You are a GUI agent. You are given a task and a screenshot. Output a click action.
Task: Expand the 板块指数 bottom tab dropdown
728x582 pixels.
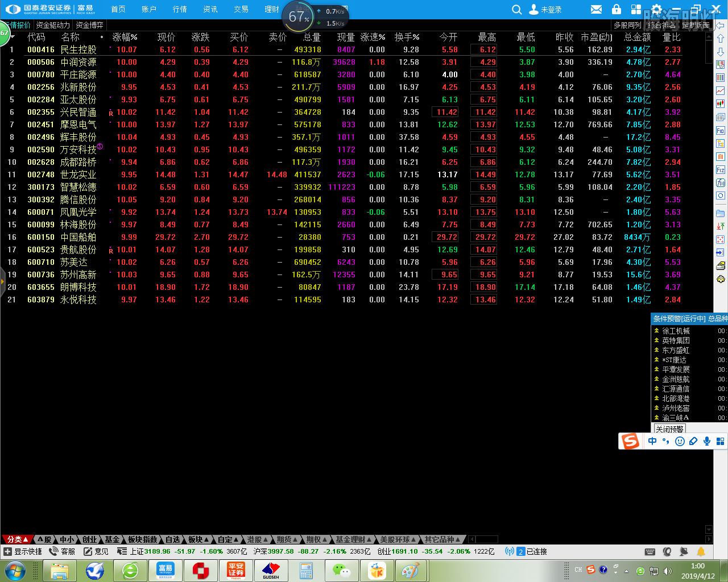point(143,539)
